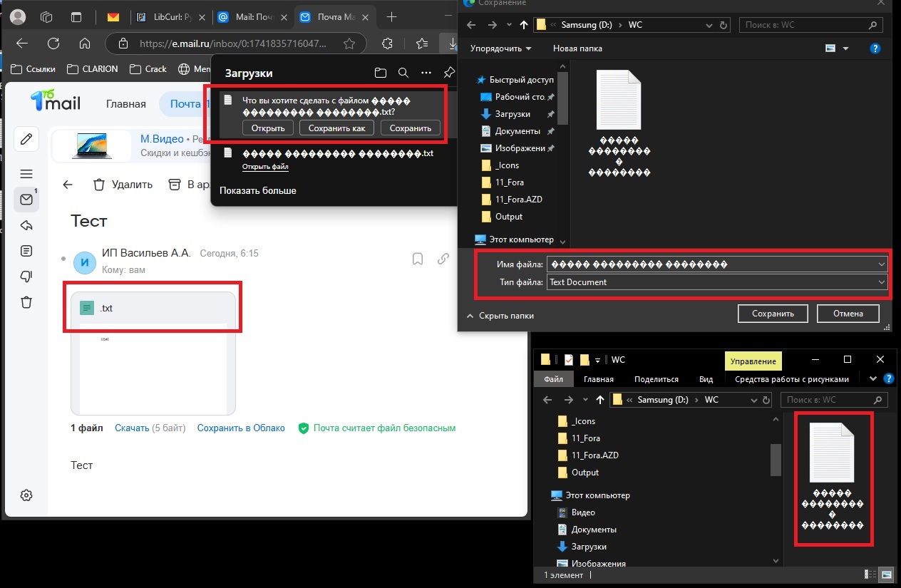This screenshot has height=588, width=901.
Task: Click the Открыть файл link
Action: click(x=265, y=167)
